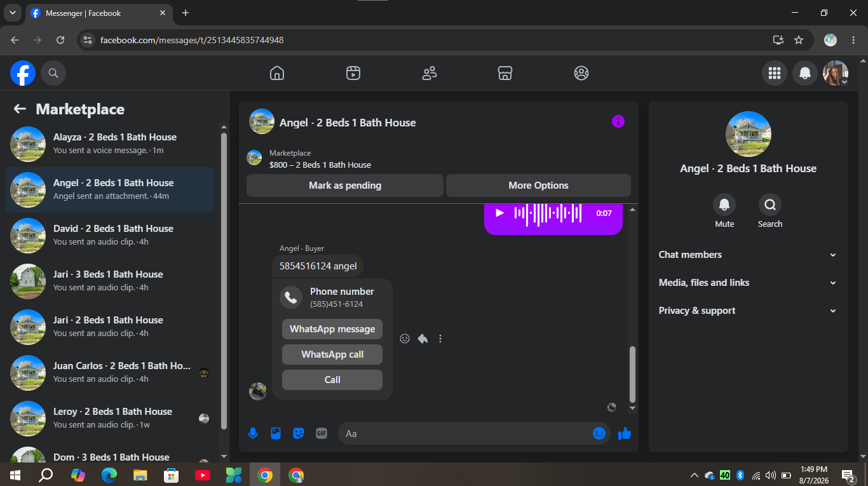Screen dimensions: 868x486
Task: Open the Facebook search icon
Action: click(53, 73)
